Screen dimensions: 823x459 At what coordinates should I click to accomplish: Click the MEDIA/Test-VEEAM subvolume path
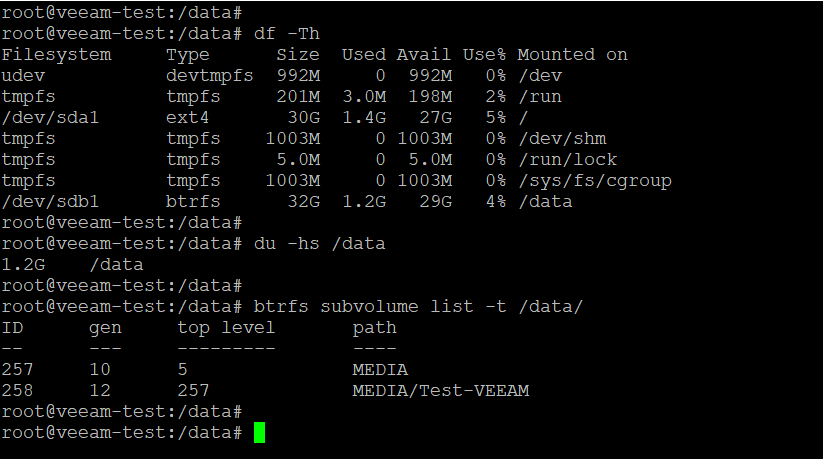click(441, 391)
